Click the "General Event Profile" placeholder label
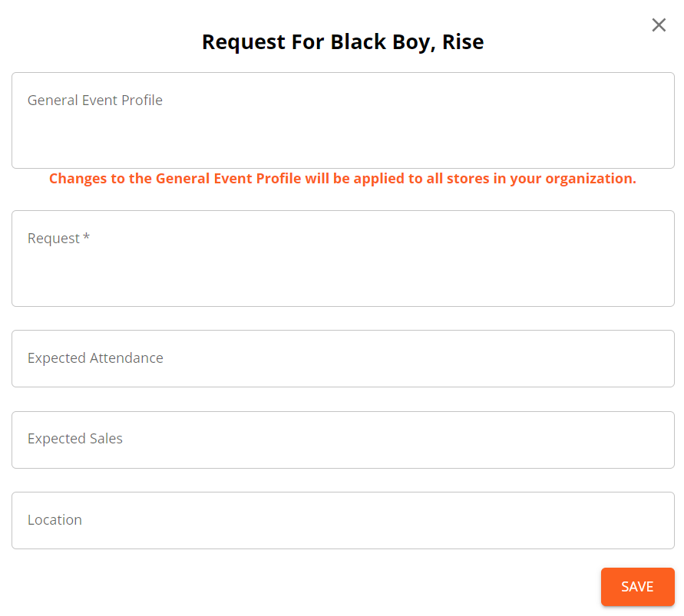The image size is (684, 616). tap(95, 100)
